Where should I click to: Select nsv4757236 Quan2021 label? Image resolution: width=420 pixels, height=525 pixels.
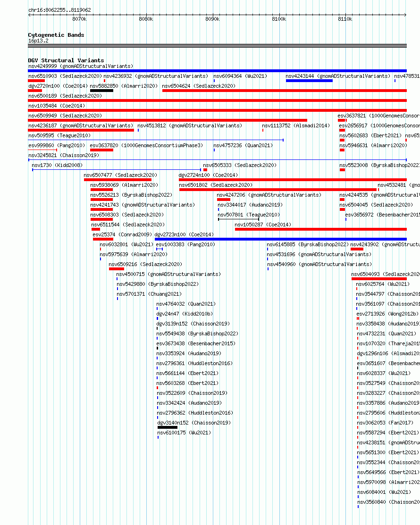(243, 145)
